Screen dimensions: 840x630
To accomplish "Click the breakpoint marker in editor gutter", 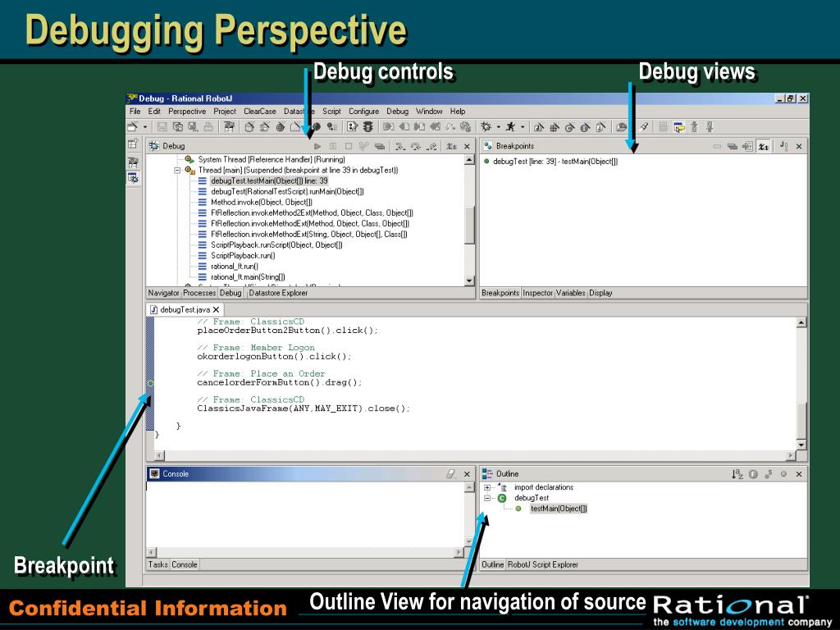I will pos(151,383).
